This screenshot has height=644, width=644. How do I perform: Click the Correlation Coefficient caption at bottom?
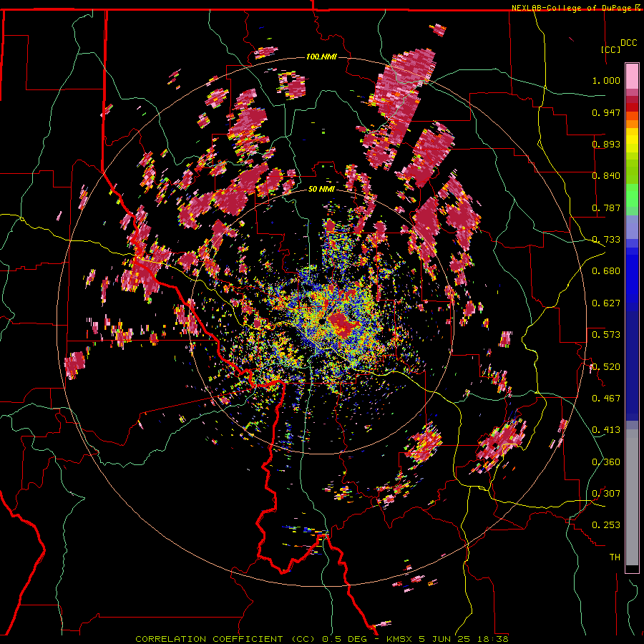[x=321, y=639]
